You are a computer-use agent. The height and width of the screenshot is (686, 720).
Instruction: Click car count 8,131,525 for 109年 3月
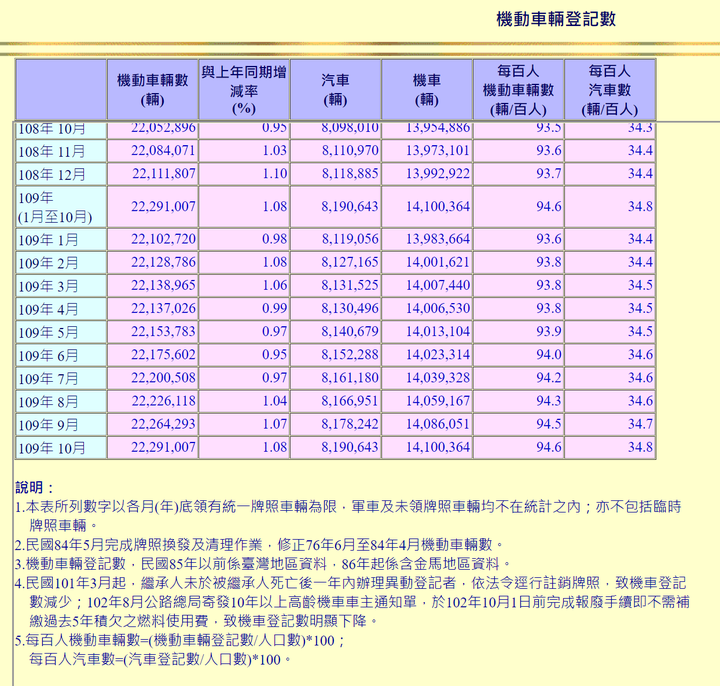(350, 286)
